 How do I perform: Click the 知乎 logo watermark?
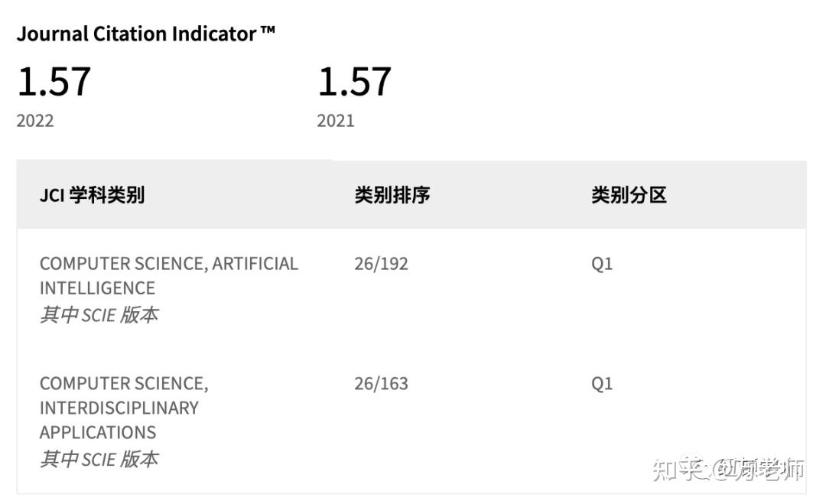click(678, 468)
